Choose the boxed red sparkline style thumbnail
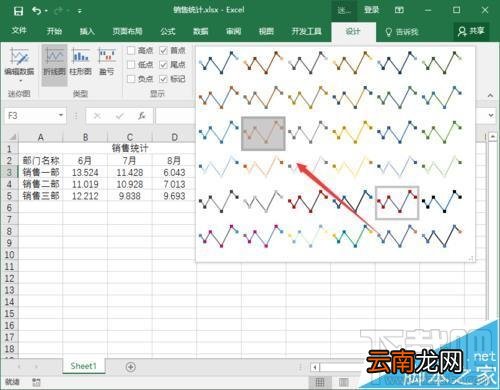500x390 pixels. pyautogui.click(x=397, y=203)
